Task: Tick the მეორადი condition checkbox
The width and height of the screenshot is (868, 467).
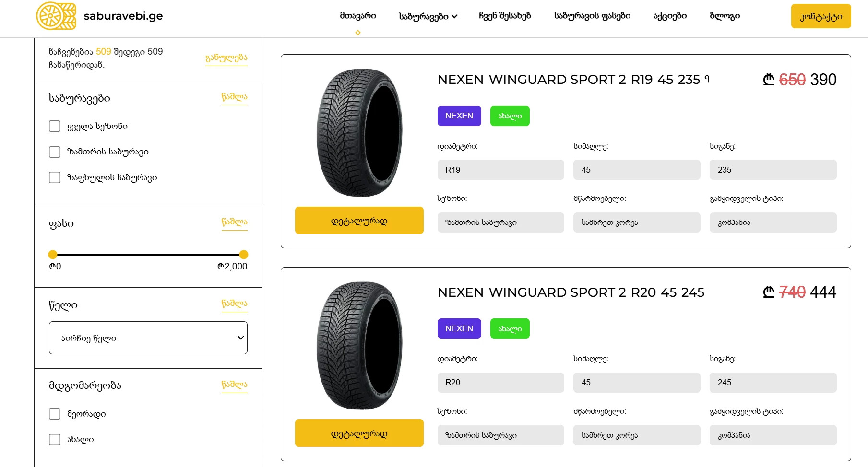Action: click(55, 414)
